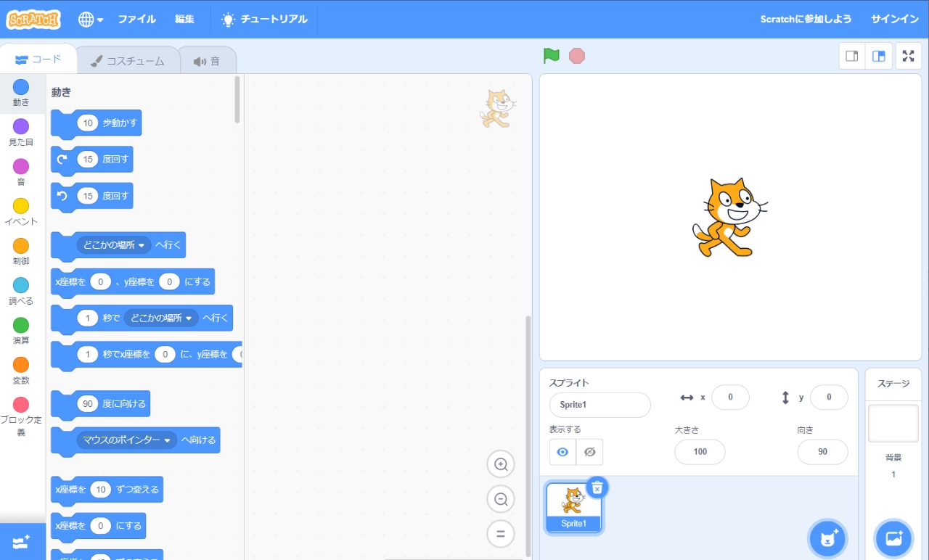Click the counterclockwise 15 度回す block
Image resolution: width=929 pixels, height=560 pixels.
coord(92,196)
